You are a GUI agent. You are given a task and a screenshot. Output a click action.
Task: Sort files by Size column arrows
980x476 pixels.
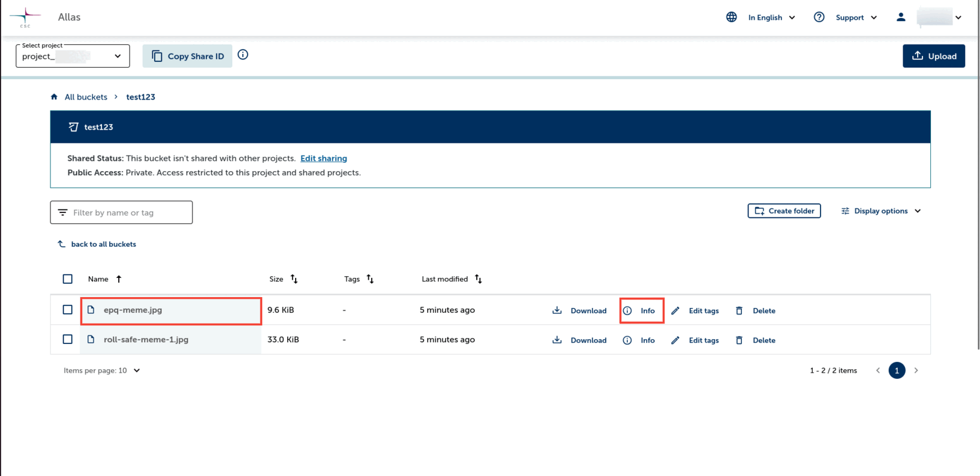(294, 279)
